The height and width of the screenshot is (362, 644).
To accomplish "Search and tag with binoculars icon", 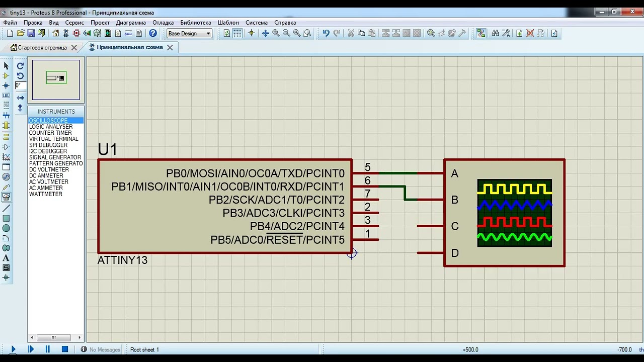I will pos(495,33).
